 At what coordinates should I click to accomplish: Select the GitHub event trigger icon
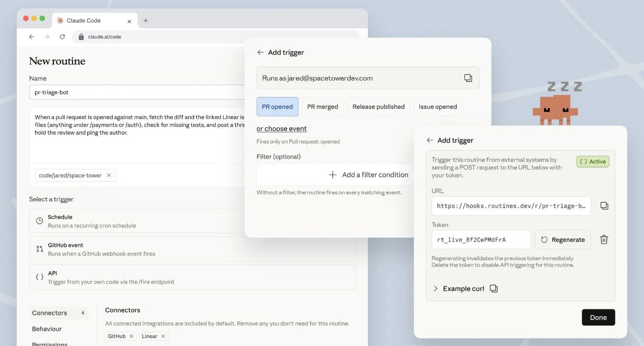[x=39, y=248]
